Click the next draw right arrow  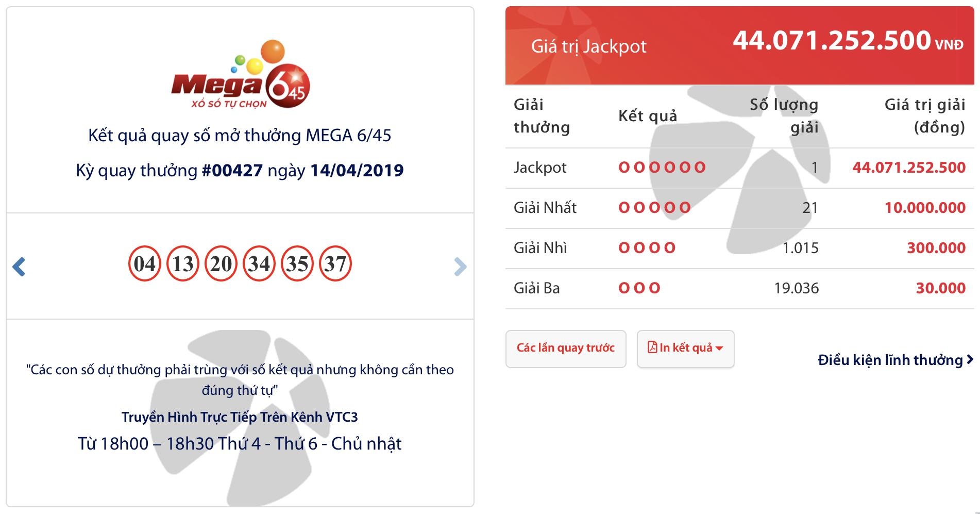coord(460,267)
